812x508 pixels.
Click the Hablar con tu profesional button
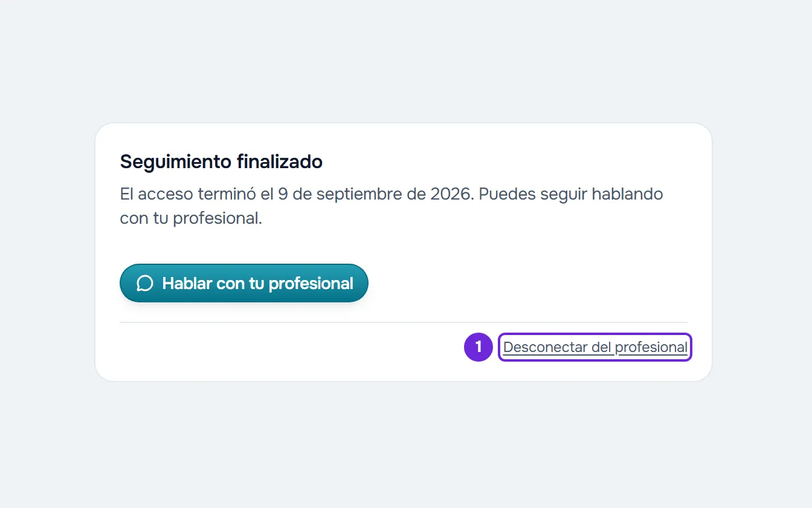pos(243,283)
